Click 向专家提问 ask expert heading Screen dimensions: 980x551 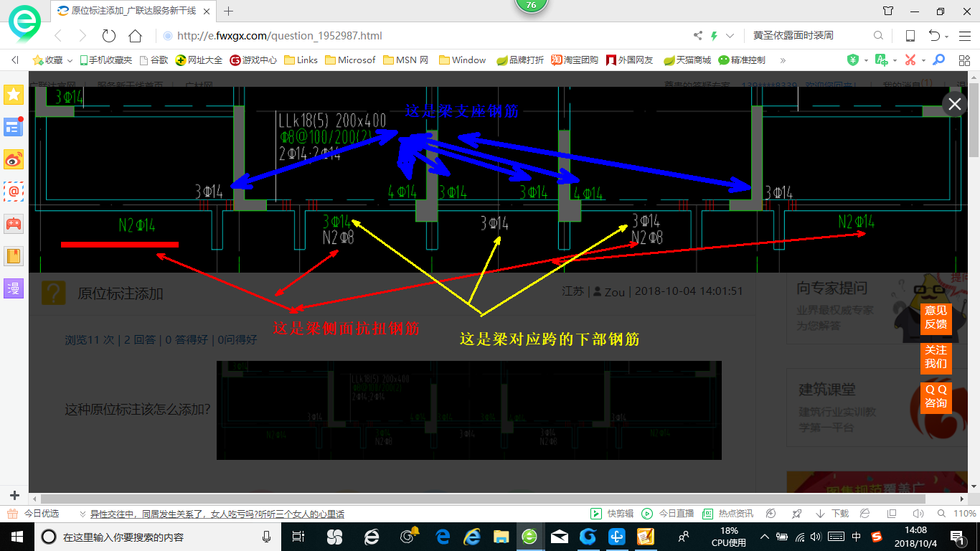pos(832,288)
